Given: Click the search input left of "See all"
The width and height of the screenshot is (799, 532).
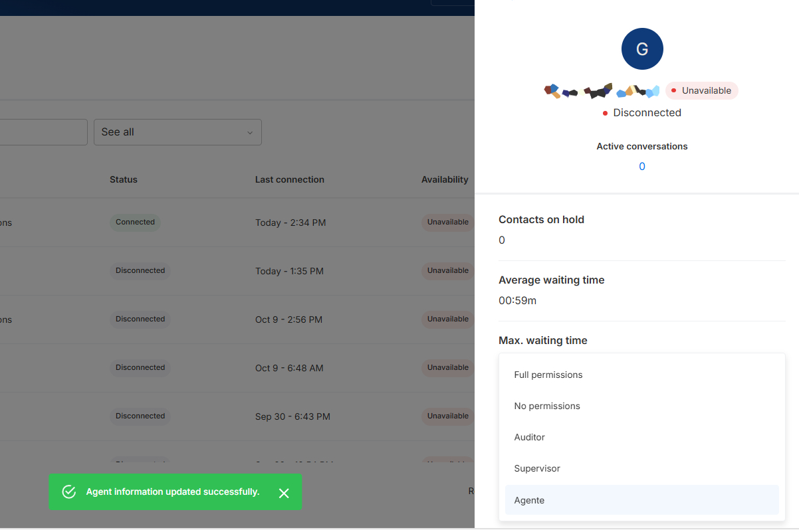Looking at the screenshot, I should point(43,132).
